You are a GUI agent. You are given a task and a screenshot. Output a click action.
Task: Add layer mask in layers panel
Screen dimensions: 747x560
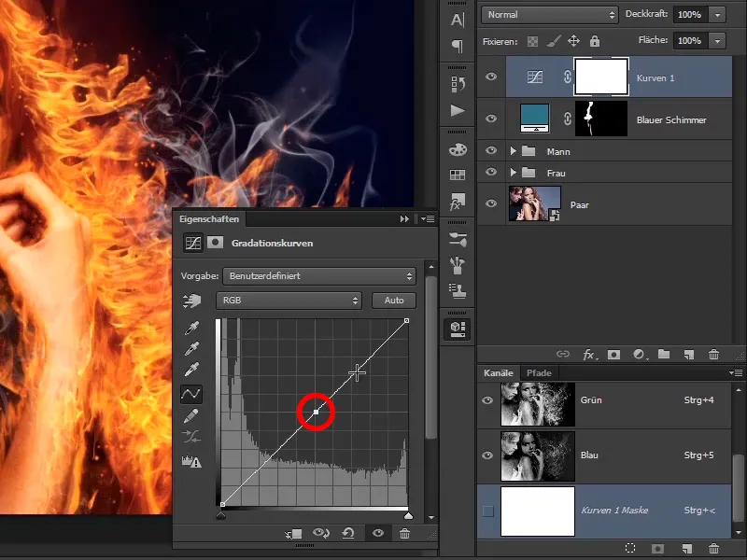coord(613,355)
